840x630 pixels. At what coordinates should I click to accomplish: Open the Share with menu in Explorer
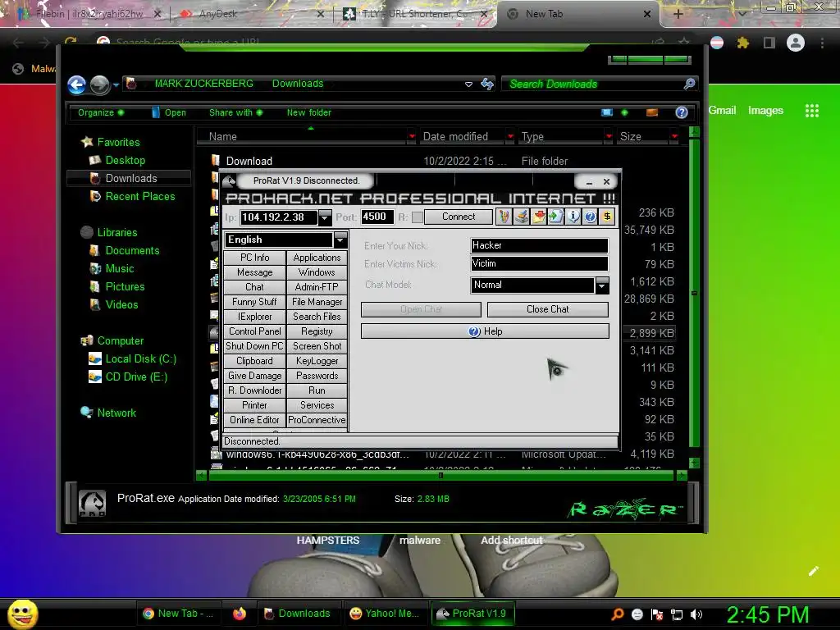tap(235, 112)
